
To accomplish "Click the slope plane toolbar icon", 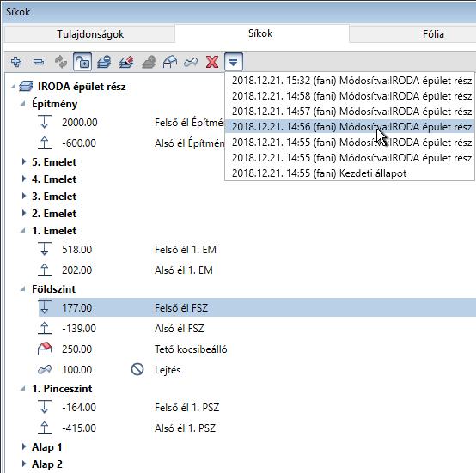I will coord(191,62).
